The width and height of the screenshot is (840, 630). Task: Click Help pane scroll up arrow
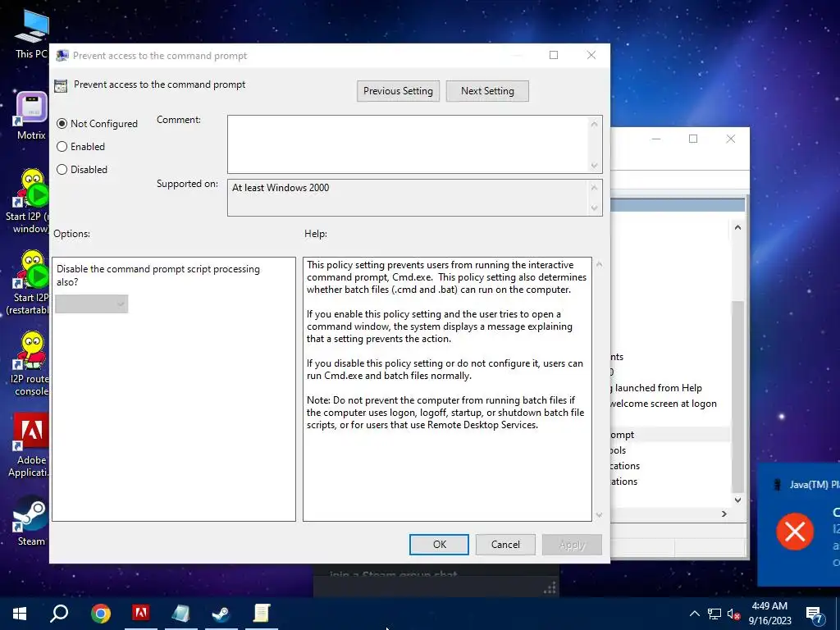click(599, 265)
